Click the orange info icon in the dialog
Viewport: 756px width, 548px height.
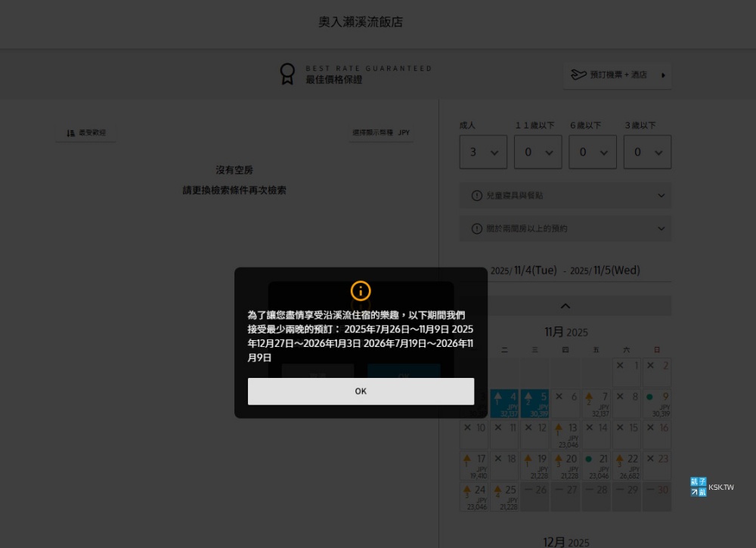click(361, 291)
